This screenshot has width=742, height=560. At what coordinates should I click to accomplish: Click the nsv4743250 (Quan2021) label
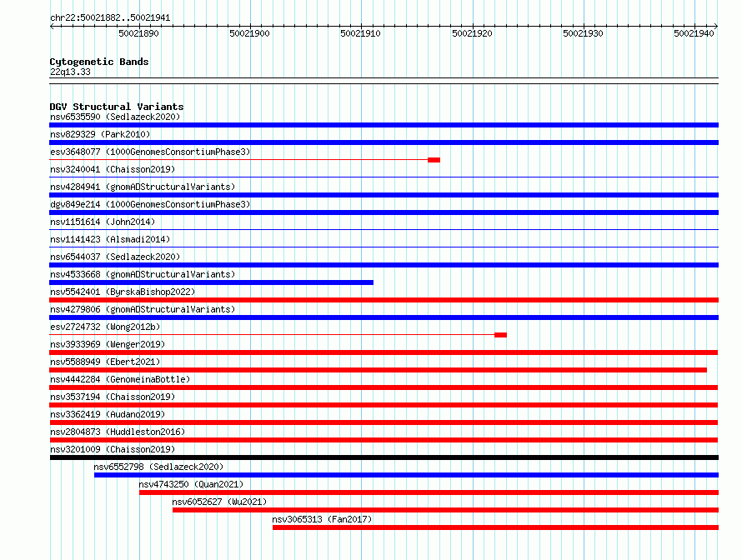point(191,484)
